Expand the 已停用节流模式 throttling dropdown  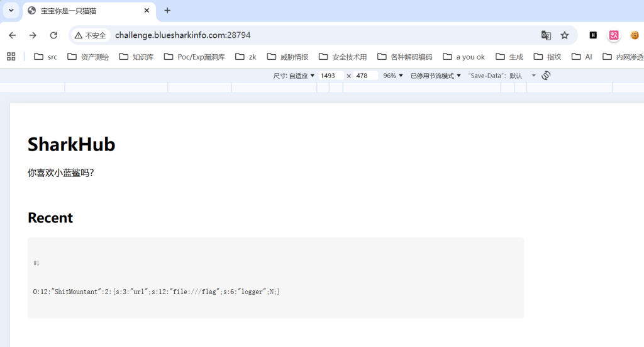(435, 76)
